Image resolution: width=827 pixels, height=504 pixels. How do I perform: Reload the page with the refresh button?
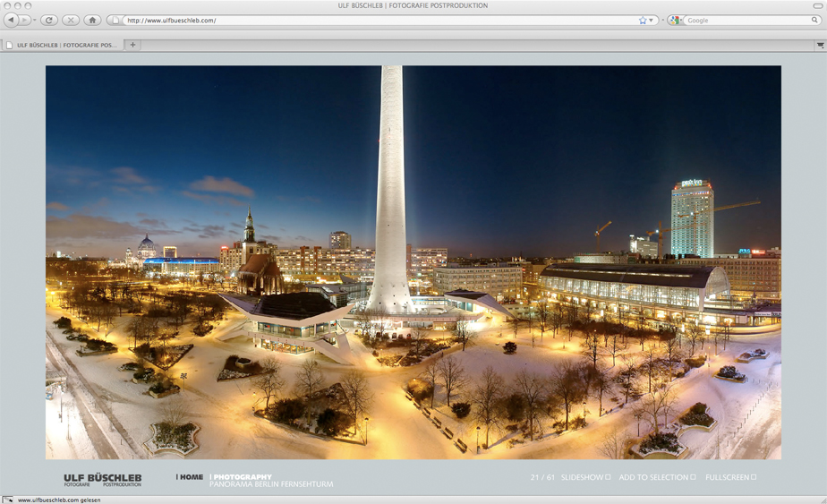(49, 20)
